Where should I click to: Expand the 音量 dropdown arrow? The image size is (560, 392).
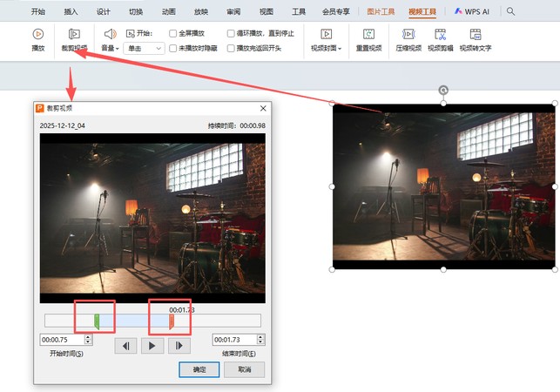click(x=118, y=49)
